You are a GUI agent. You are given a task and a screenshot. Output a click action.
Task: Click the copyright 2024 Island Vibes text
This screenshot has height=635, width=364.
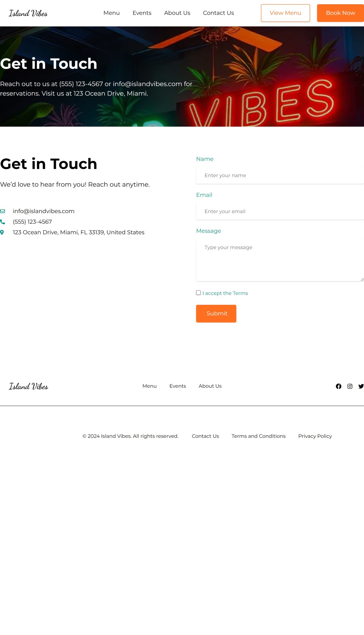pyautogui.click(x=130, y=436)
